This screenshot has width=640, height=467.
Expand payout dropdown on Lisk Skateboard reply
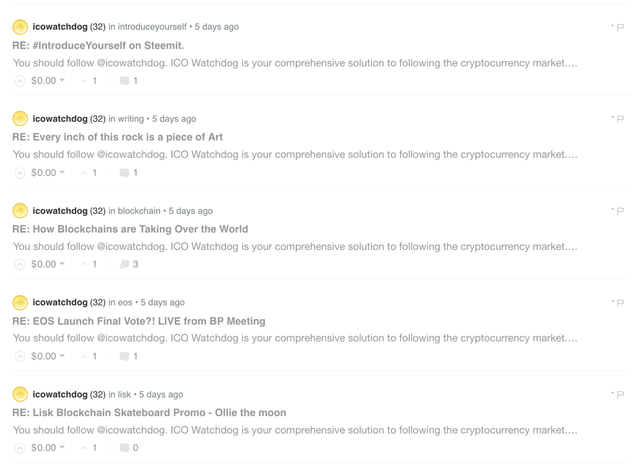point(62,448)
